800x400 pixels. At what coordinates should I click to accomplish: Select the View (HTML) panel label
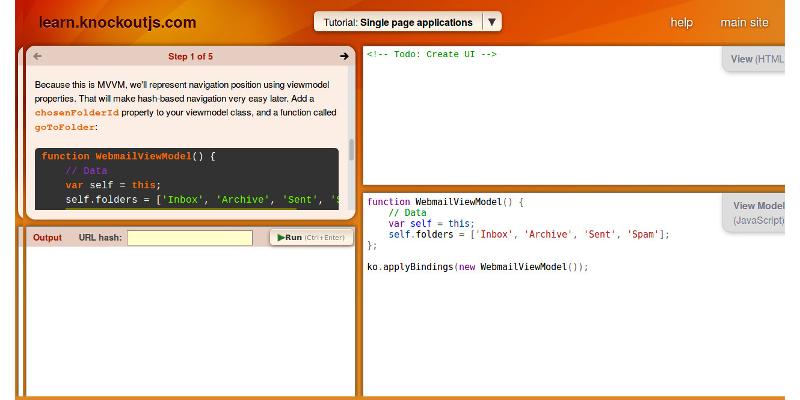[756, 59]
